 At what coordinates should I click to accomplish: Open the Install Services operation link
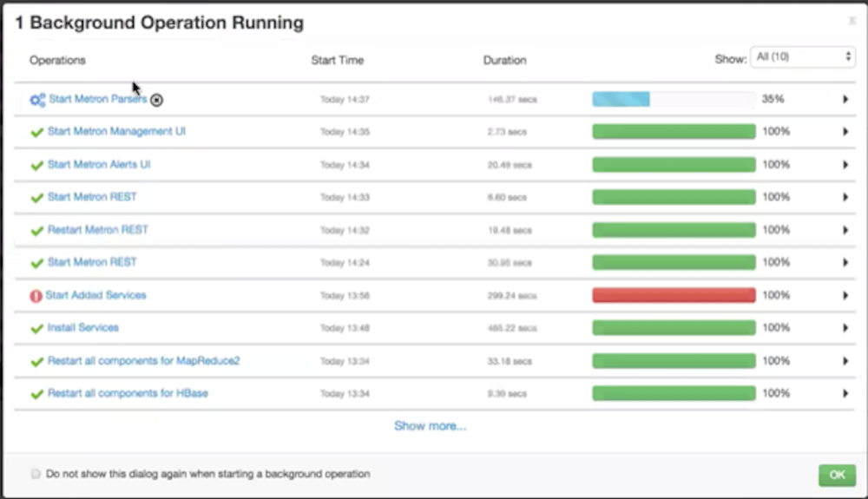pos(83,327)
